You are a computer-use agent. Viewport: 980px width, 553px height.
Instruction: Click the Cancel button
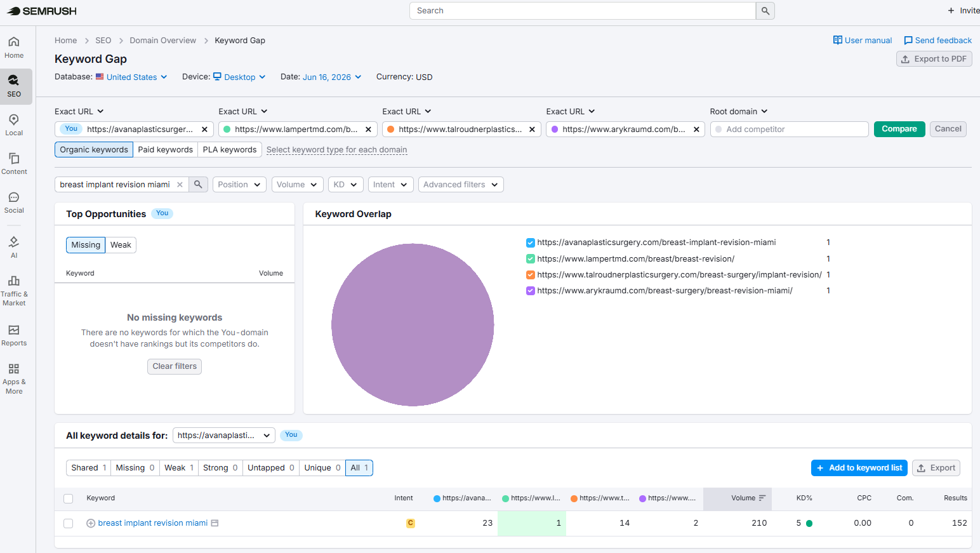pyautogui.click(x=948, y=129)
